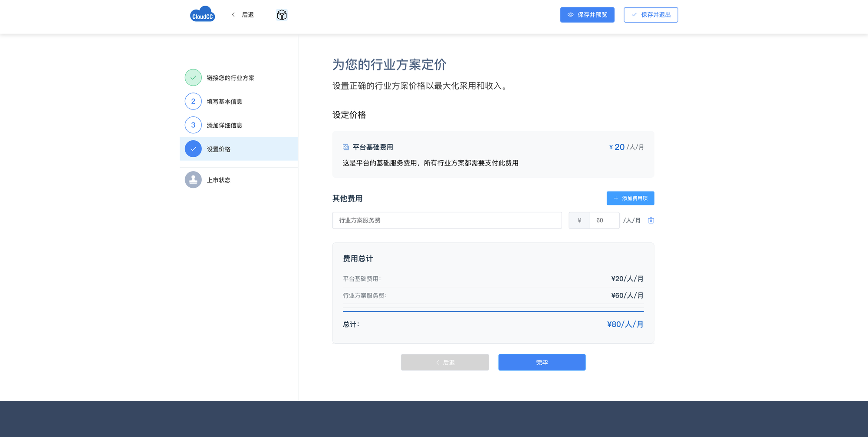
Task: Click the blue 完毕 finish button
Action: (x=542, y=362)
